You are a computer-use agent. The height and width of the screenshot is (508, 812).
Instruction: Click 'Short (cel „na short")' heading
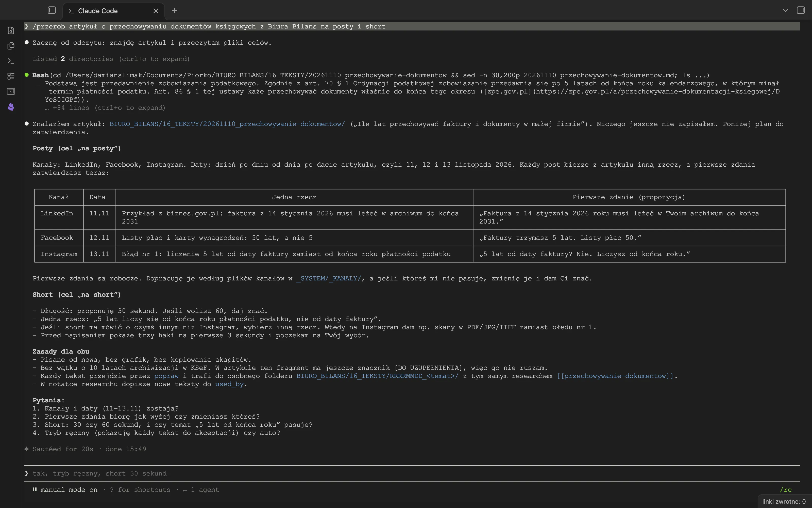coord(77,295)
